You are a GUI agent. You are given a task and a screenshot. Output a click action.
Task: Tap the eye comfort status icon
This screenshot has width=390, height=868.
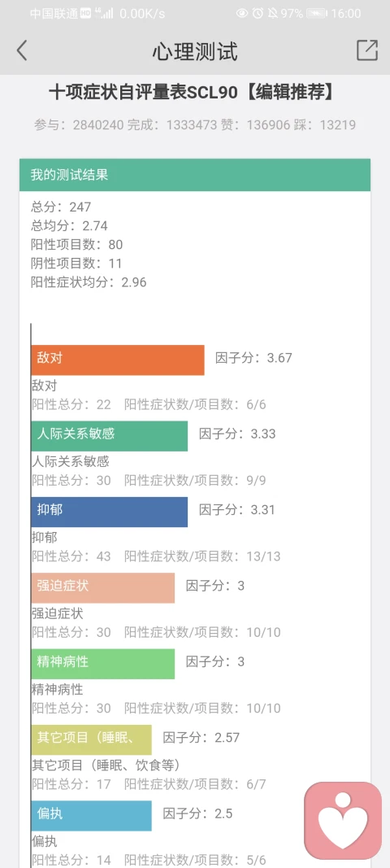coord(242,14)
